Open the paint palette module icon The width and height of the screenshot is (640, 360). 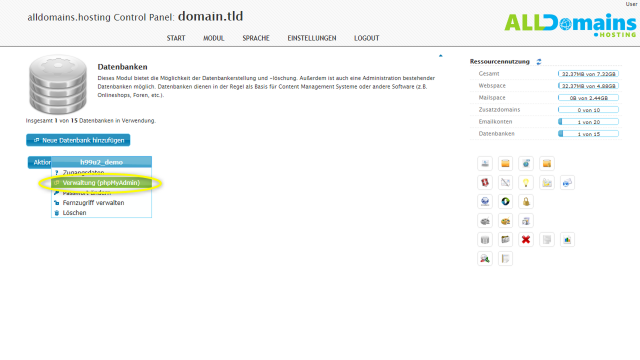505,221
